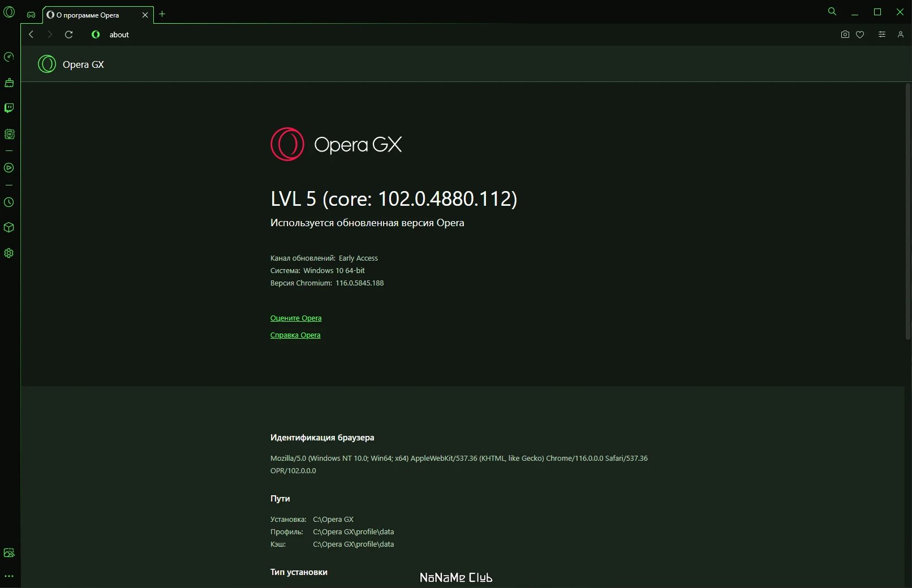The image size is (912, 588).
Task: Click the 'Идентификация браузера' heading
Action: click(x=322, y=438)
